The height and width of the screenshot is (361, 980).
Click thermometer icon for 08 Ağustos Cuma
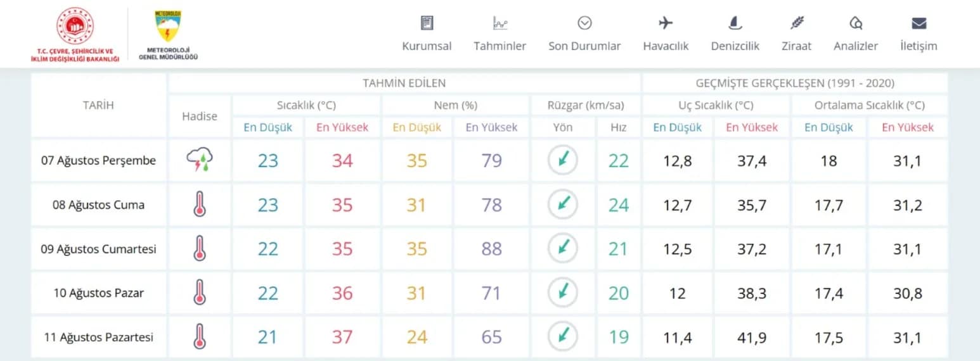199,205
